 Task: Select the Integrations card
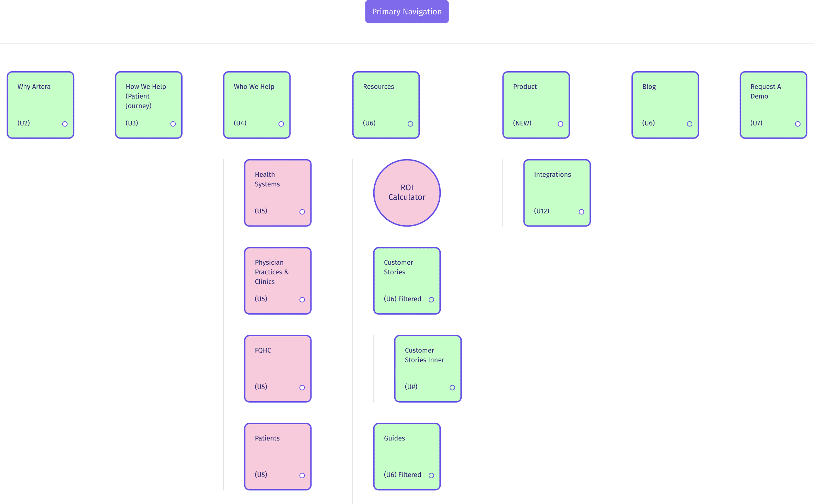(557, 193)
